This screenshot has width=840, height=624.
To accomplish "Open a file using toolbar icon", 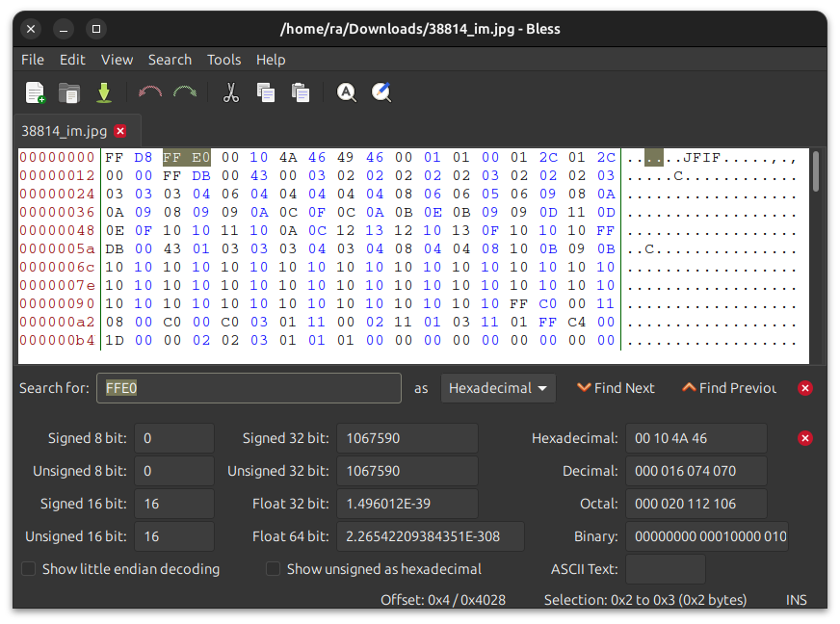I will [x=69, y=92].
